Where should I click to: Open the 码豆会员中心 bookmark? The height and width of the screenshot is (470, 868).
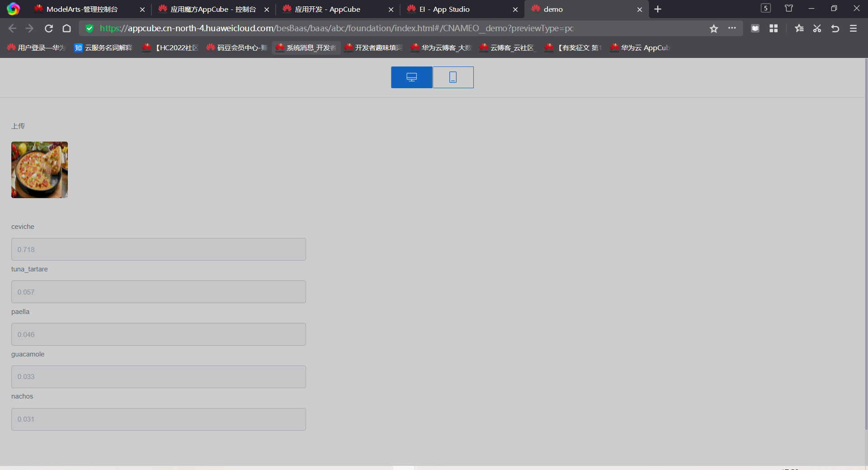pyautogui.click(x=237, y=47)
